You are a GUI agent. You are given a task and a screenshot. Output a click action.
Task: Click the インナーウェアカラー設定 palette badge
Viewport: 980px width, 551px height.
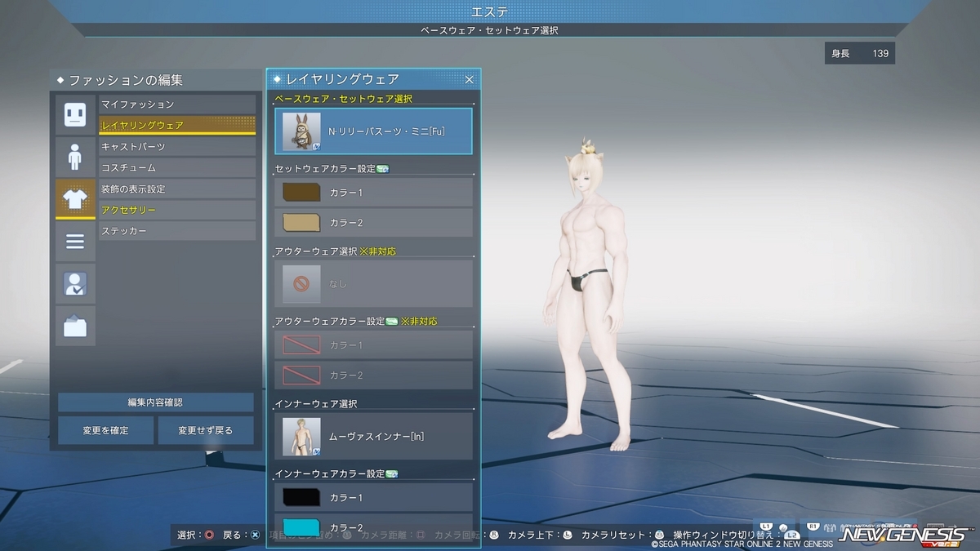tap(392, 473)
